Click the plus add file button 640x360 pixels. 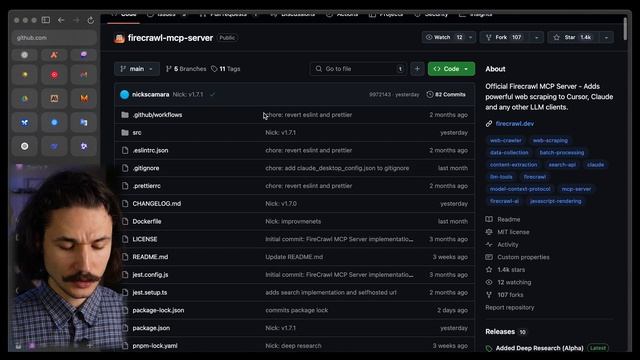point(417,69)
